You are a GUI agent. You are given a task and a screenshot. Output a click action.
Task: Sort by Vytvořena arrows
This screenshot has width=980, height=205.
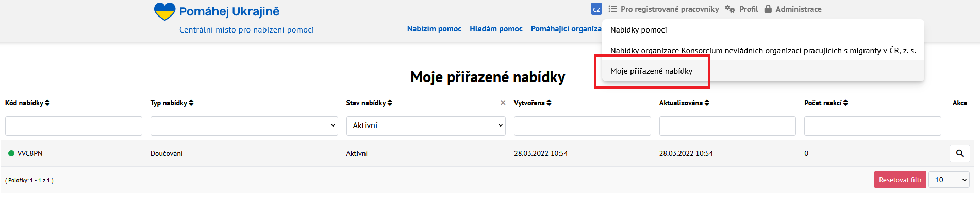click(x=549, y=103)
